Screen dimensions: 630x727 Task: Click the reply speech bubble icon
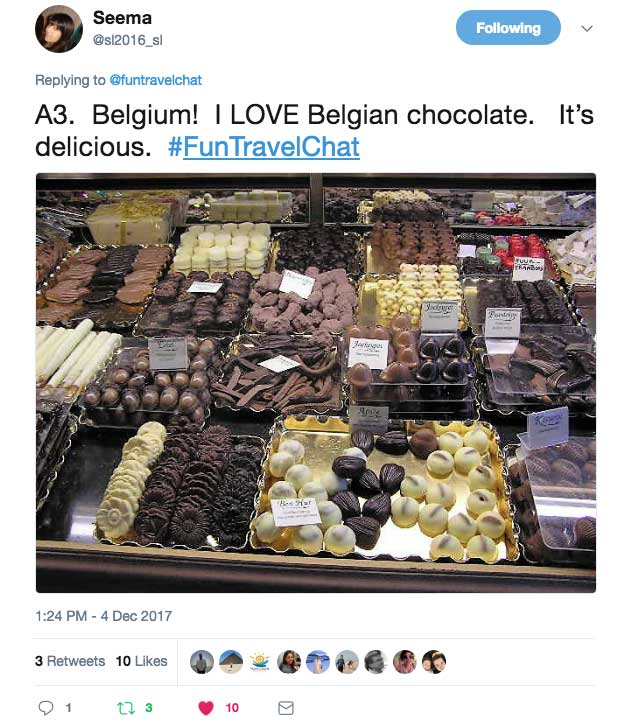[x=45, y=708]
